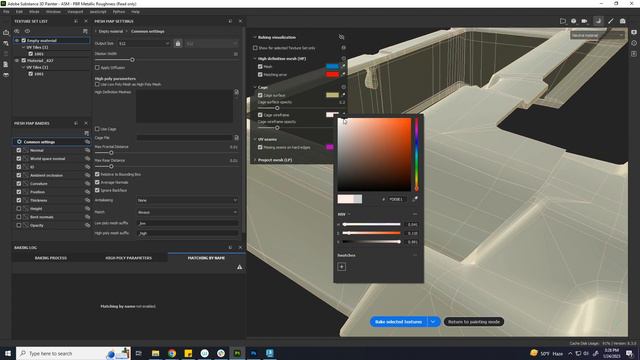Collapse UV Tiles under Material_437
This screenshot has width=640, height=360.
23,67
